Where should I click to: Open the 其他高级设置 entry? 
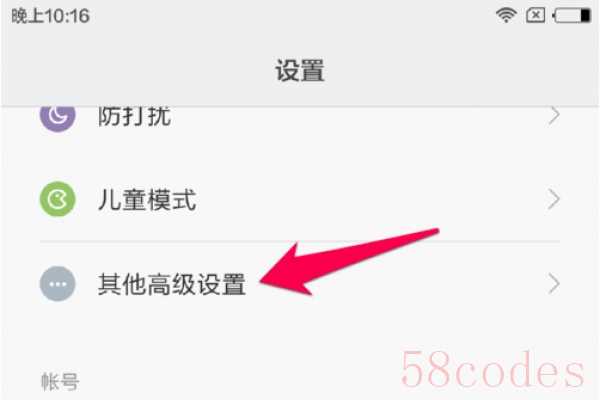(300, 284)
